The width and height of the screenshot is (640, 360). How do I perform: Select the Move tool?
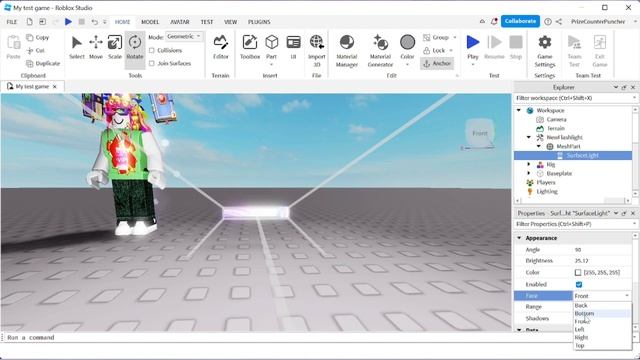96,47
